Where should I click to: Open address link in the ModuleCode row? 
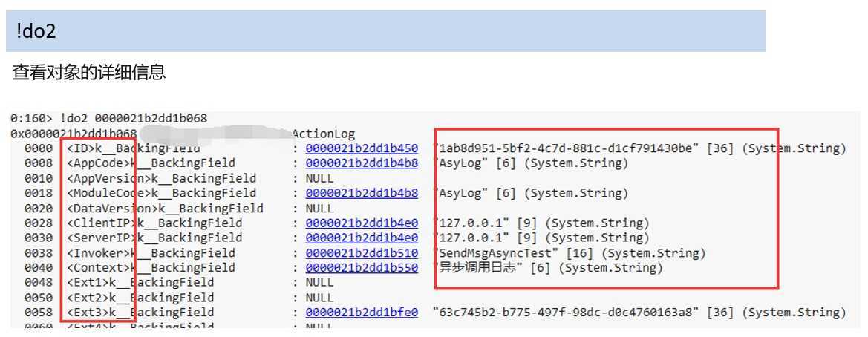[x=362, y=193]
